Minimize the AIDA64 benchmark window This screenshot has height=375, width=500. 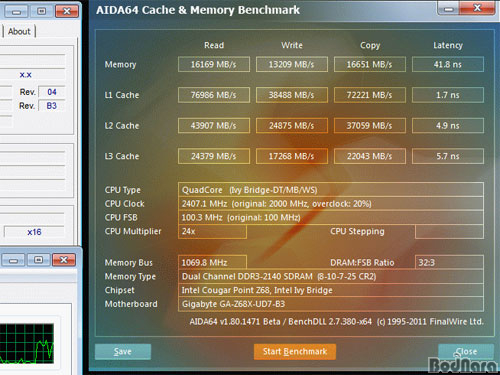pos(448,8)
